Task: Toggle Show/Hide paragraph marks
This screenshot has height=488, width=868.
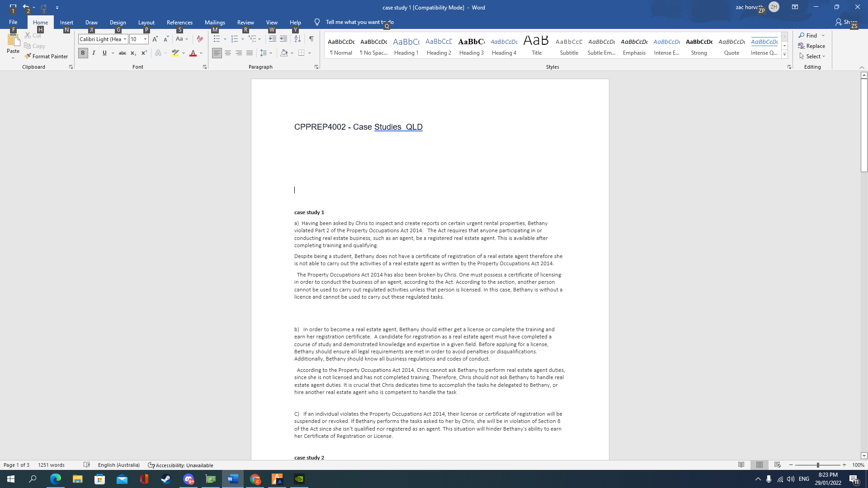Action: click(x=311, y=39)
